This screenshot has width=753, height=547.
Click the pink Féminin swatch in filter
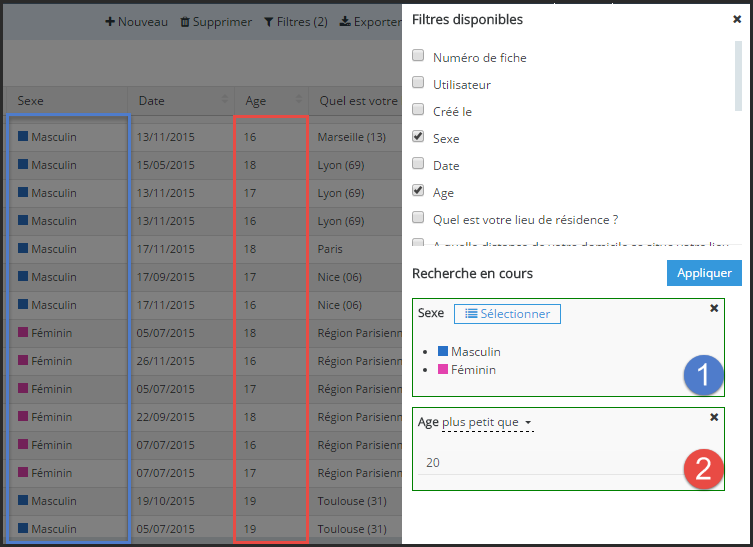(443, 369)
